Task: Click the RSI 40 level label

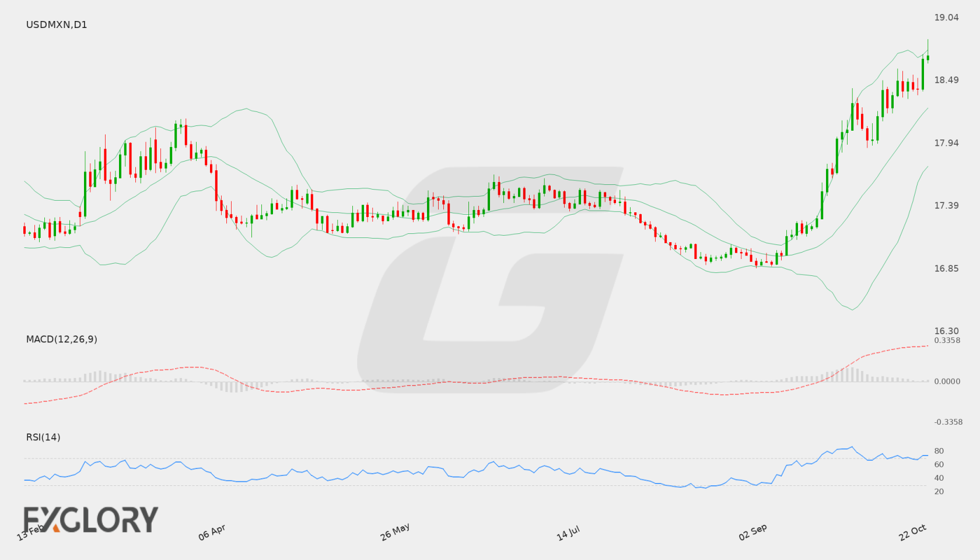Action: (x=939, y=478)
